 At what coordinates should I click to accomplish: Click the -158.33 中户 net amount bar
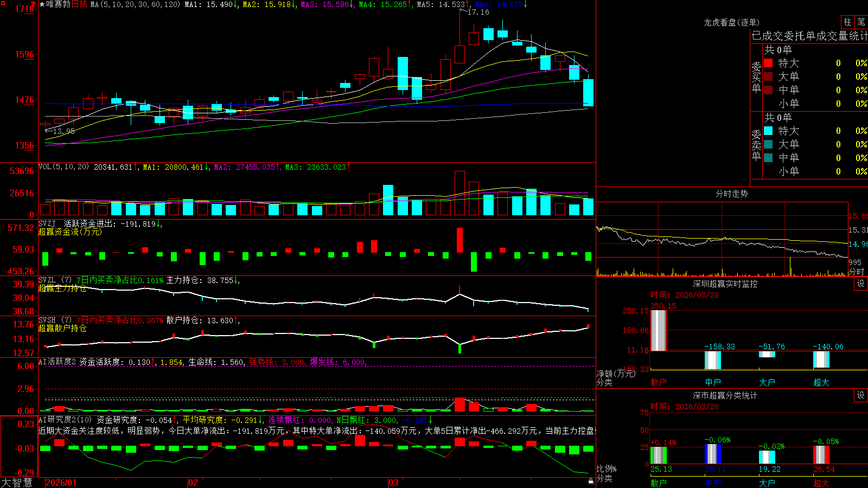point(713,361)
